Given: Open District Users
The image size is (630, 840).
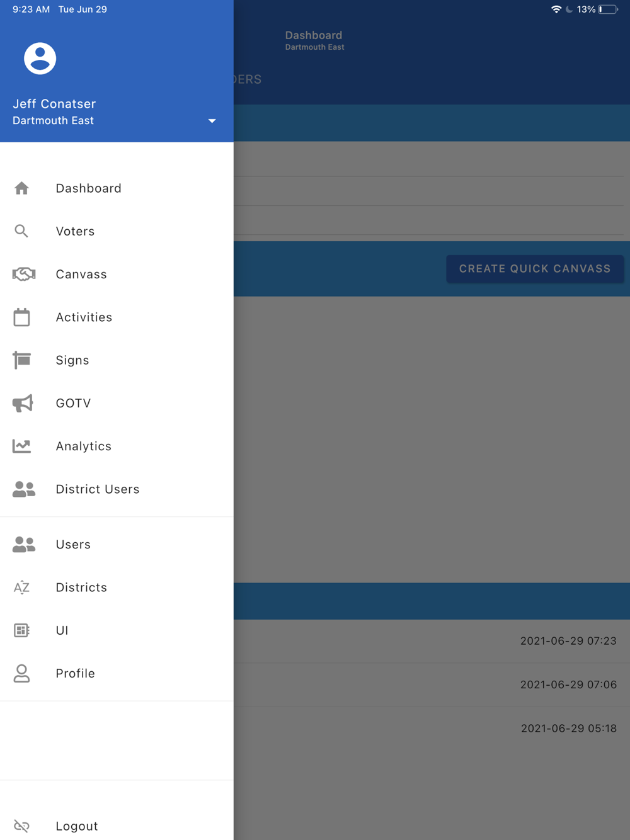Looking at the screenshot, I should (x=98, y=489).
